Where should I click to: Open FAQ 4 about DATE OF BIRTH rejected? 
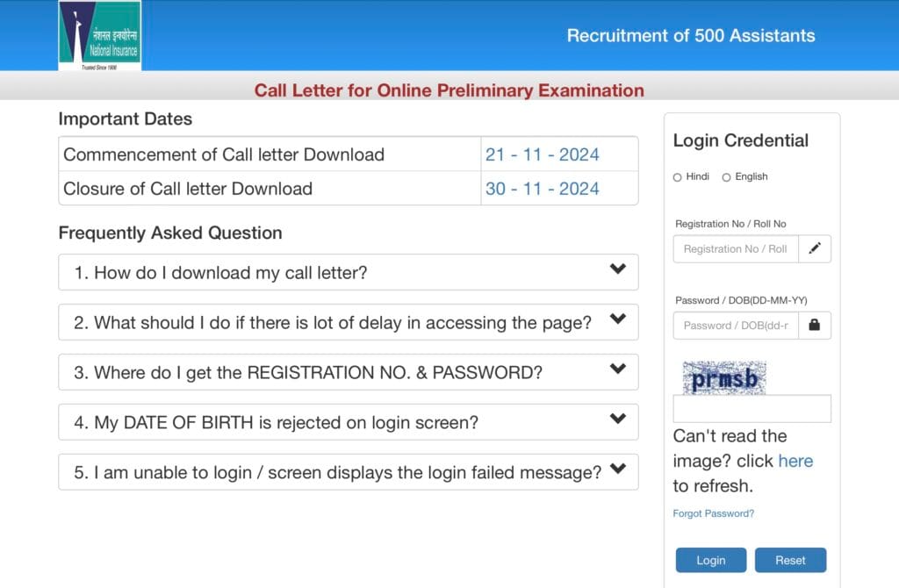pos(349,422)
